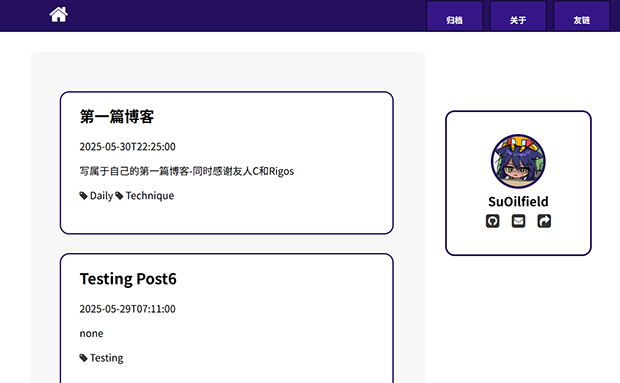The height and width of the screenshot is (383, 620).
Task: Click the tag icon next to Testing
Action: click(x=83, y=358)
